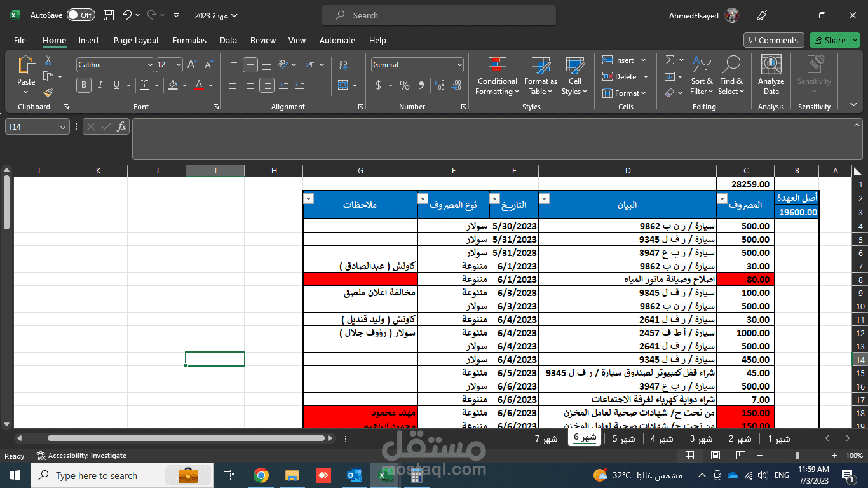Click the Font Color letter A icon
This screenshot has width=868, height=488.
pos(199,85)
